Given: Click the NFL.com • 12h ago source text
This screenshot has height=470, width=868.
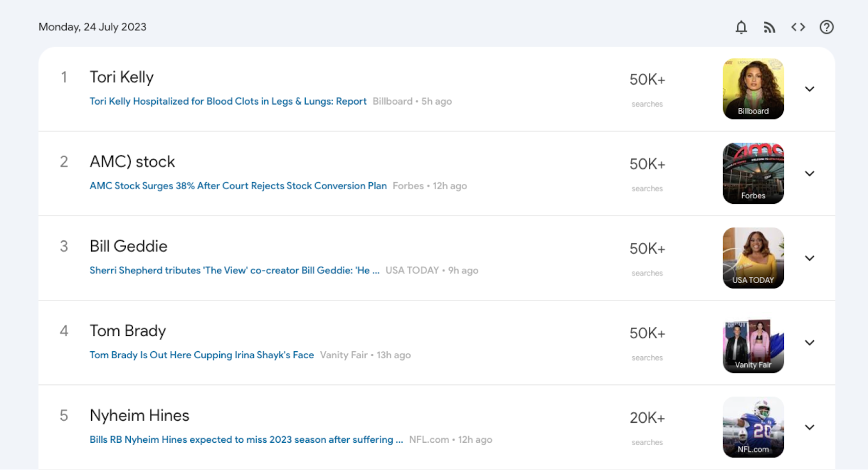Looking at the screenshot, I should click(x=451, y=440).
